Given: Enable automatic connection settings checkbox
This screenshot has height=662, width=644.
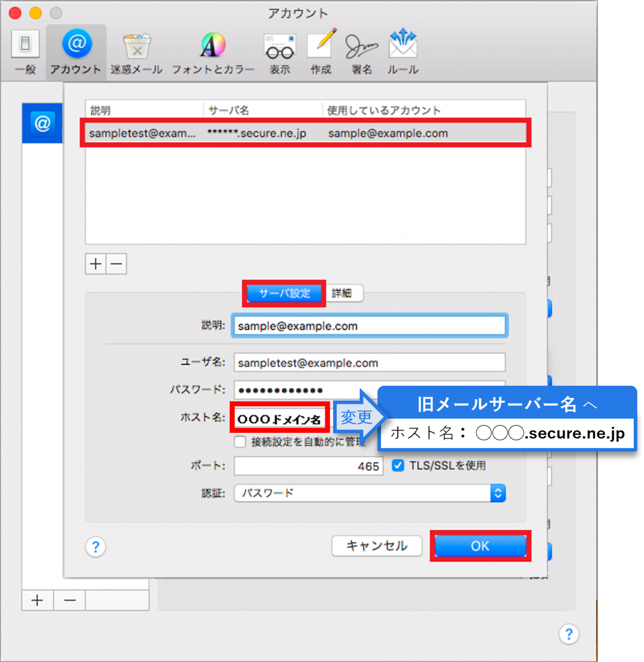Looking at the screenshot, I should click(x=240, y=442).
